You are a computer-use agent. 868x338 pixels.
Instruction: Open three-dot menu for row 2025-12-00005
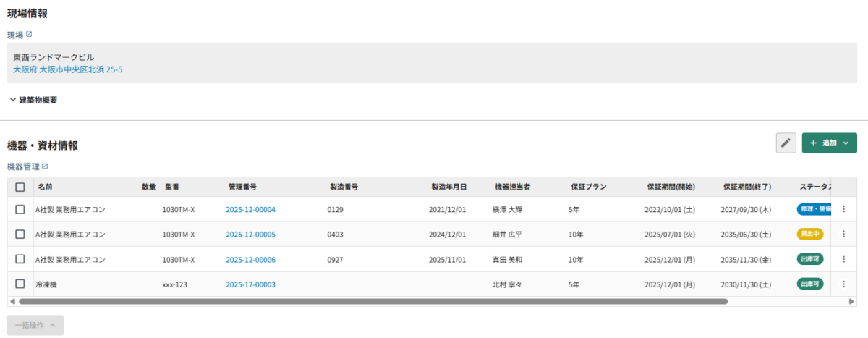[x=843, y=234]
